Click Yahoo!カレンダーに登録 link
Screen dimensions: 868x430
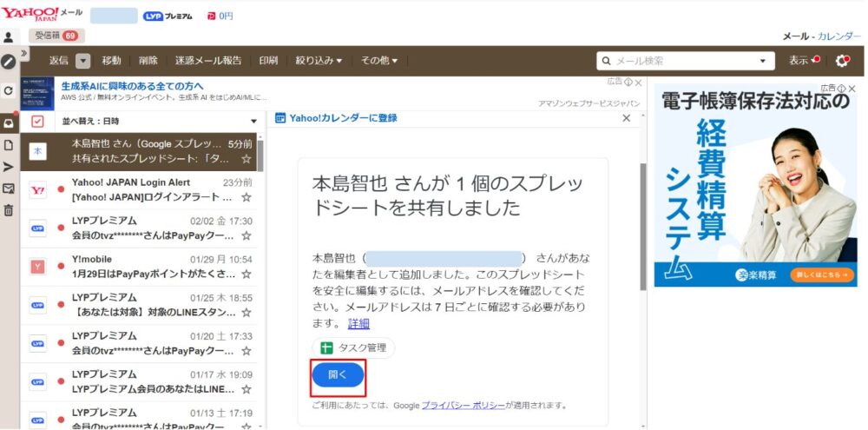343,118
